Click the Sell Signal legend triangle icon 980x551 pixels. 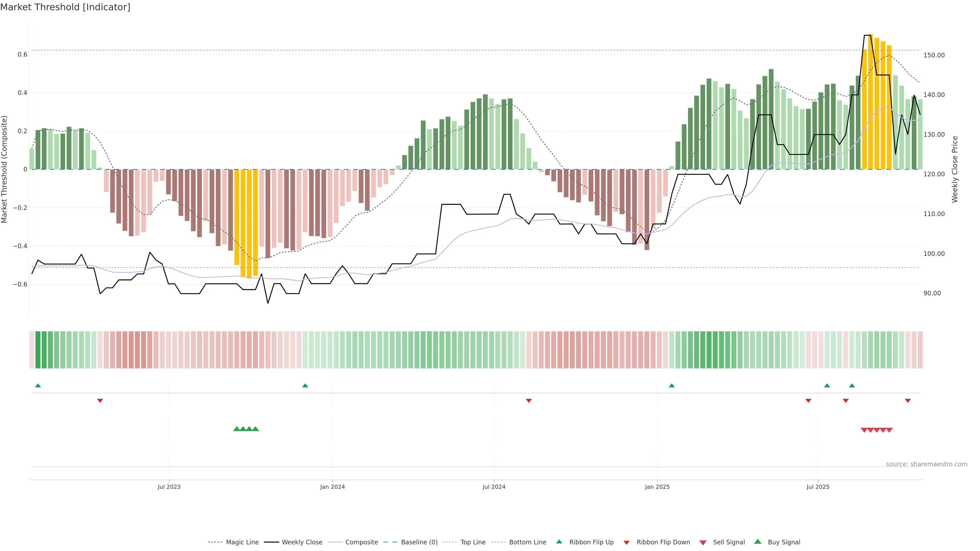tap(703, 542)
